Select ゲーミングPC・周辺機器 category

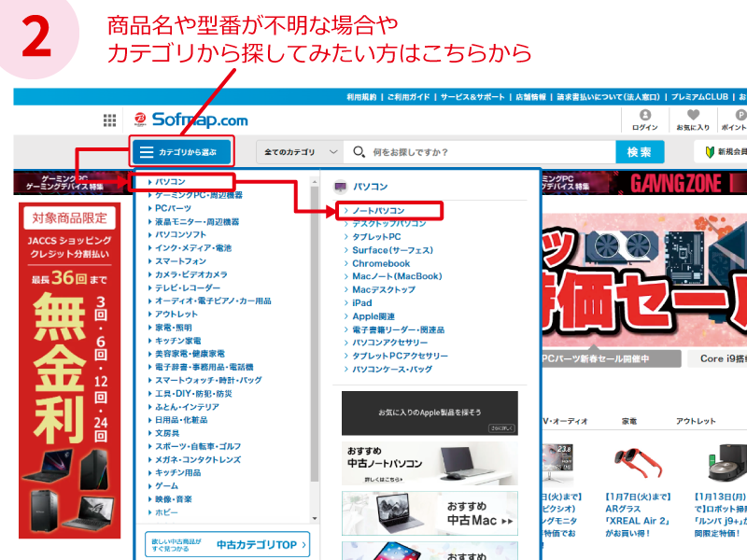[199, 195]
